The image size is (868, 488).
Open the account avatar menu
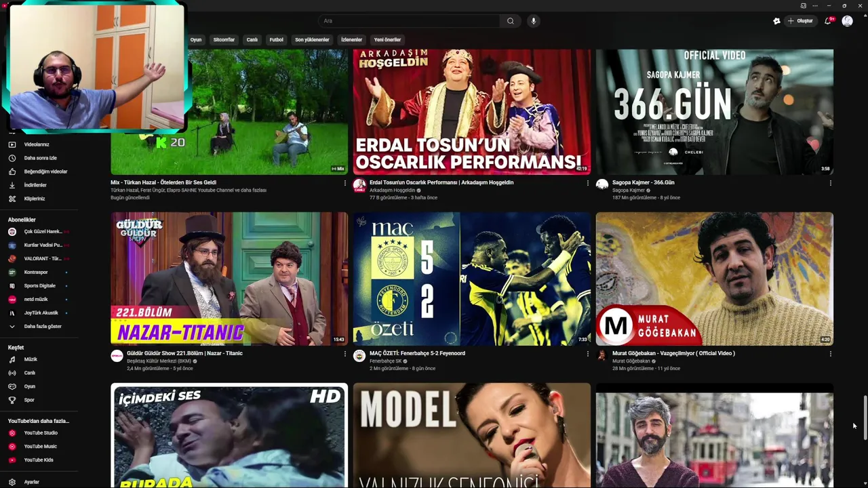[x=847, y=21]
